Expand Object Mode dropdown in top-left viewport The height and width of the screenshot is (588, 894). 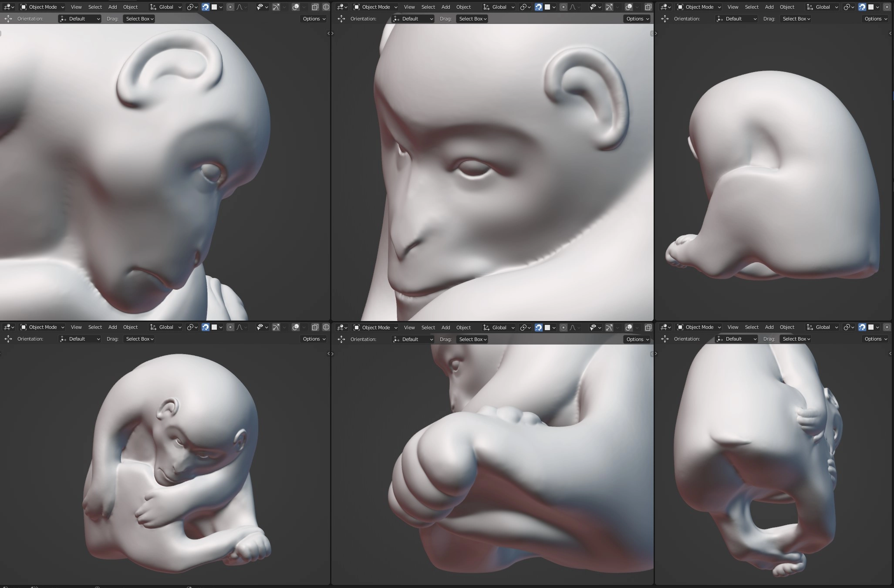[43, 7]
